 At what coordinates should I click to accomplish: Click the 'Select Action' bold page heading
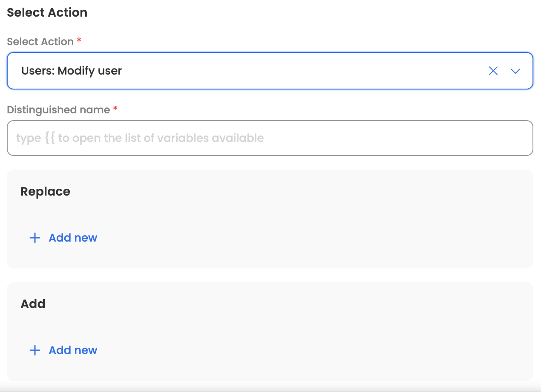47,13
